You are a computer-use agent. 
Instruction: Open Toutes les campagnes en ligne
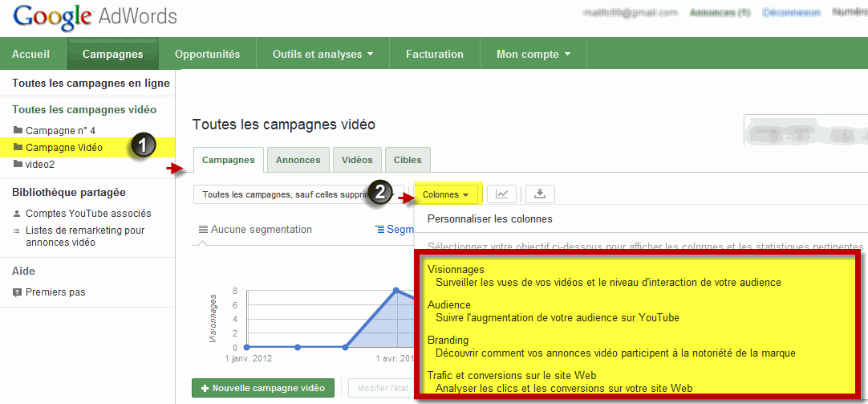click(91, 83)
